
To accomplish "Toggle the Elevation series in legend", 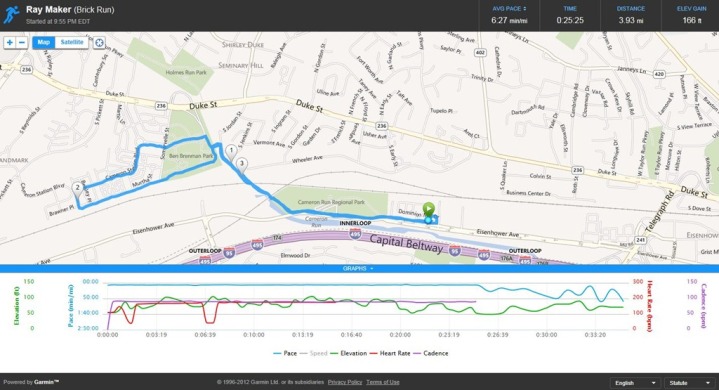I will 348,353.
